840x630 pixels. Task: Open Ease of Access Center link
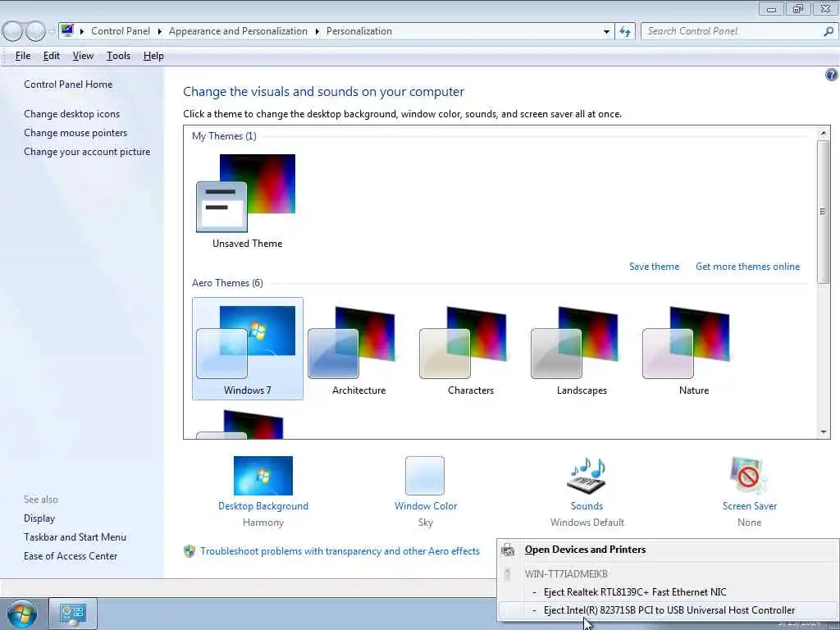click(x=71, y=556)
